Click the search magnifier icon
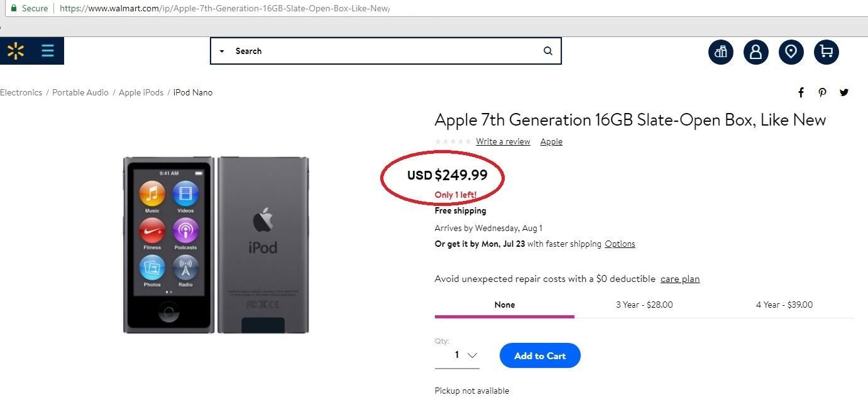 tap(548, 51)
